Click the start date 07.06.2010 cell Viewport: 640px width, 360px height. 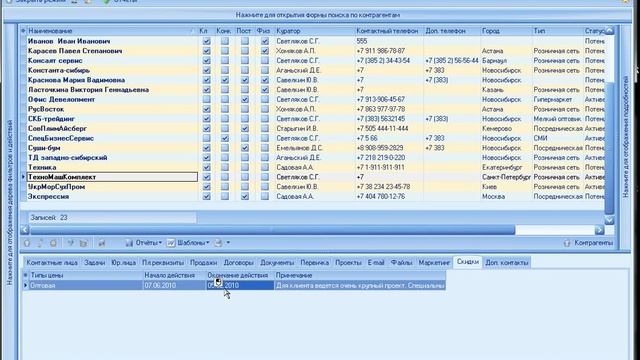(175, 285)
